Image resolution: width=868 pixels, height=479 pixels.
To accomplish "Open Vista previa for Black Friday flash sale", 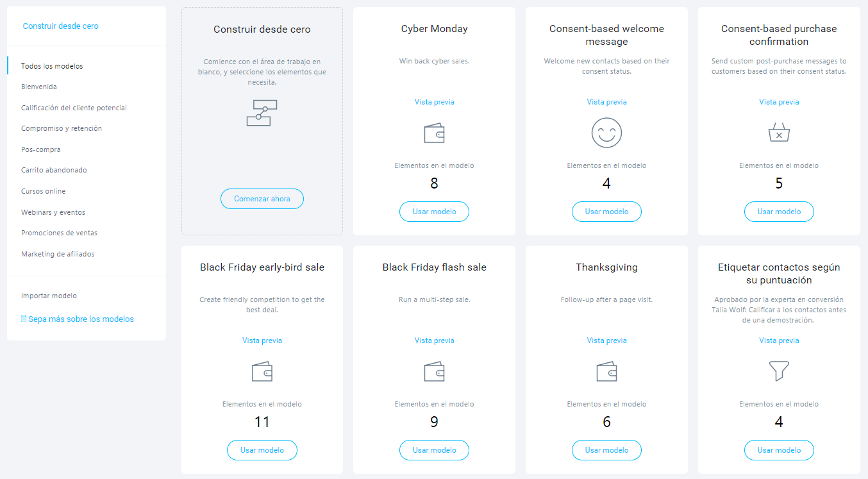I will [x=434, y=340].
